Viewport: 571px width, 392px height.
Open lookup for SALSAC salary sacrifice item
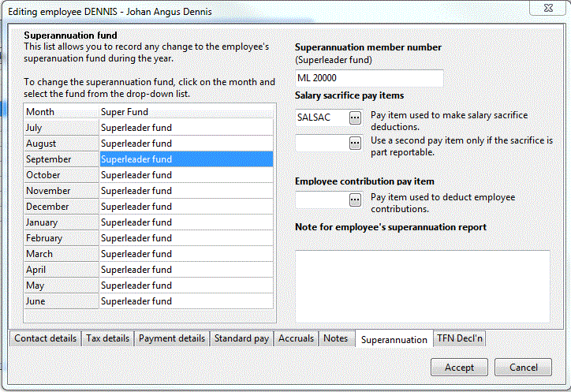coord(355,118)
